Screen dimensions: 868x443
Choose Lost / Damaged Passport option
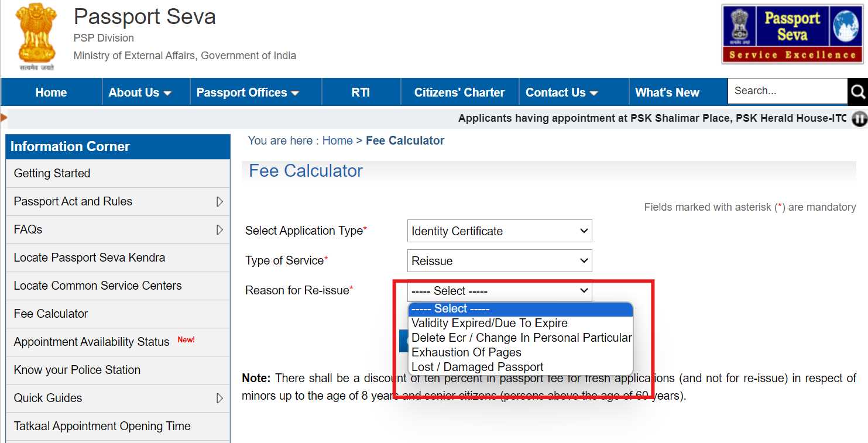520,367
